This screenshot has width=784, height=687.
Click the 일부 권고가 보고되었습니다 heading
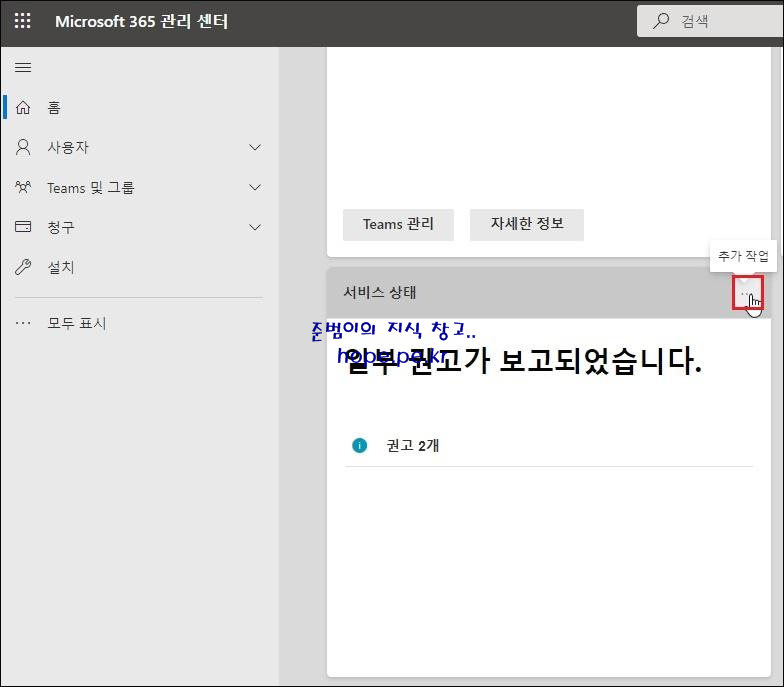point(524,361)
